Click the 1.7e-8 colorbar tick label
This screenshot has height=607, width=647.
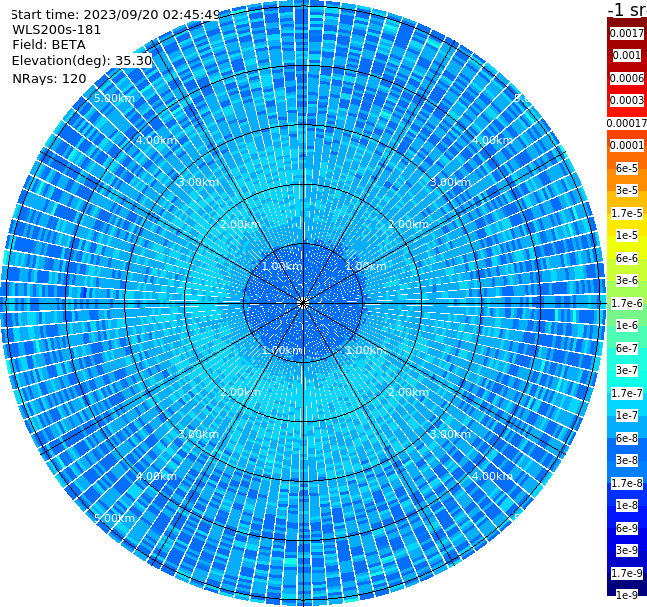[627, 483]
